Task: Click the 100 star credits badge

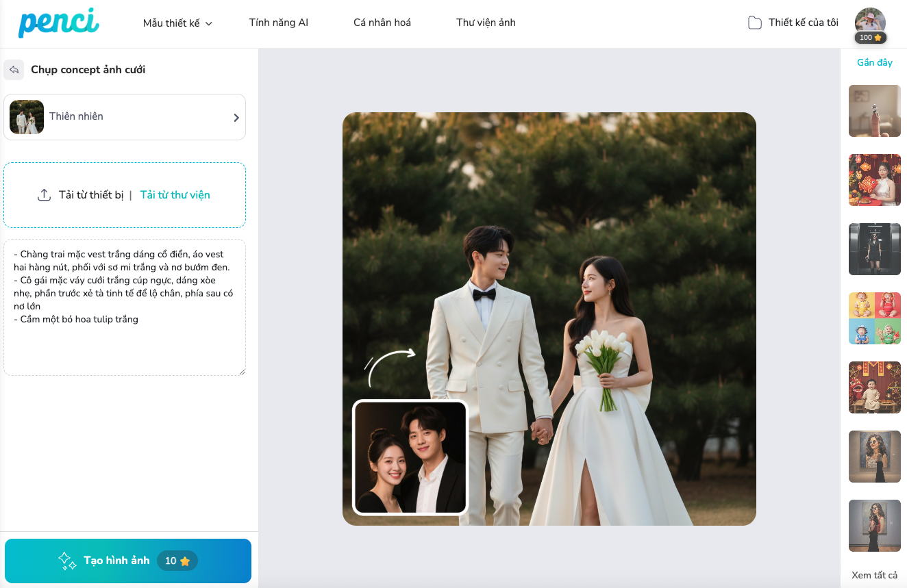Action: 870,38
